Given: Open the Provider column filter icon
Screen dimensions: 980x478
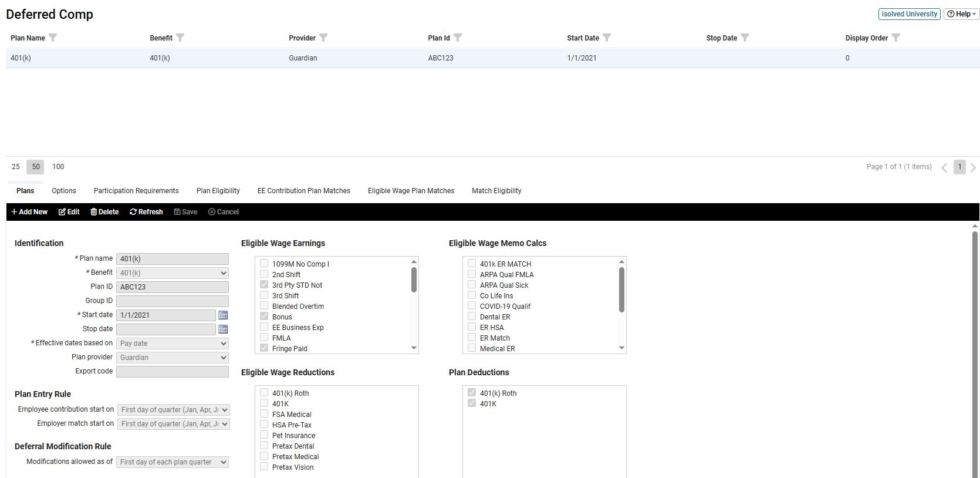Looking at the screenshot, I should click(323, 38).
